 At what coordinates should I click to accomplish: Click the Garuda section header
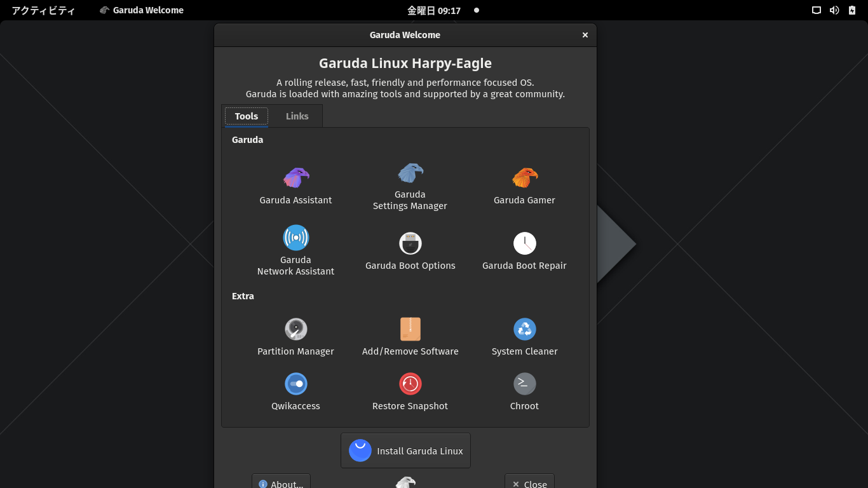(x=248, y=140)
